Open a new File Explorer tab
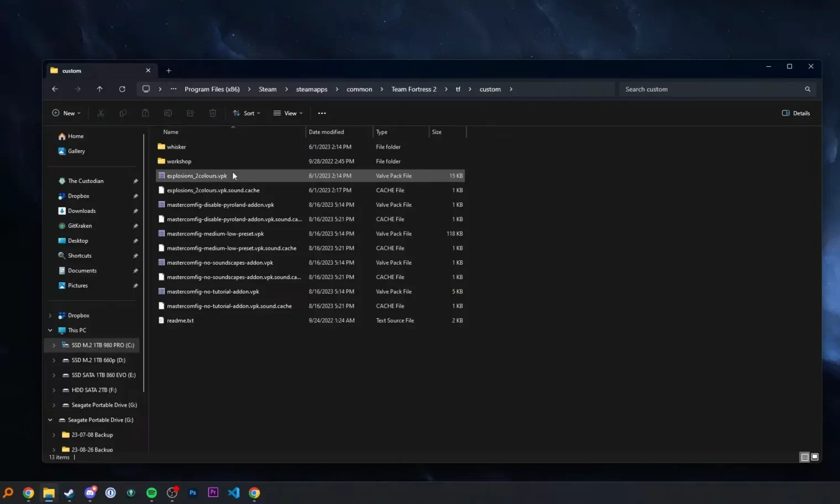The width and height of the screenshot is (840, 504). (169, 71)
